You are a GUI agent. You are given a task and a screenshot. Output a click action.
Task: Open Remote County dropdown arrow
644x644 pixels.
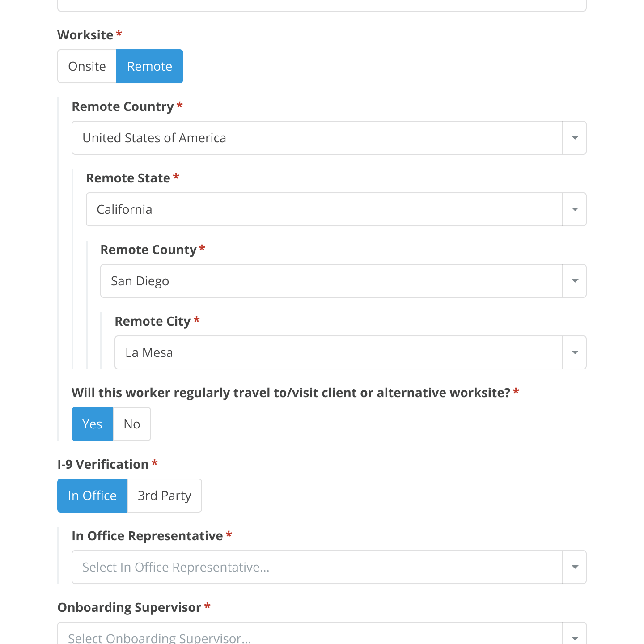[575, 281]
